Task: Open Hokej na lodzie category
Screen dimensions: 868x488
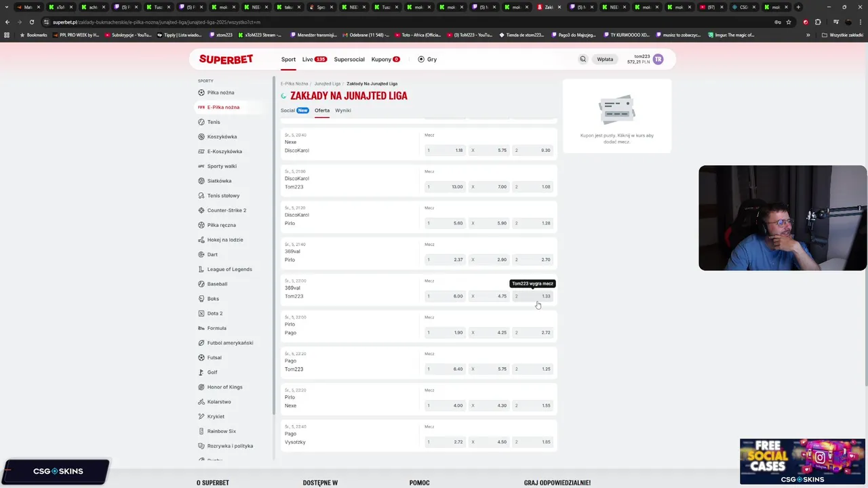Action: pyautogui.click(x=225, y=239)
